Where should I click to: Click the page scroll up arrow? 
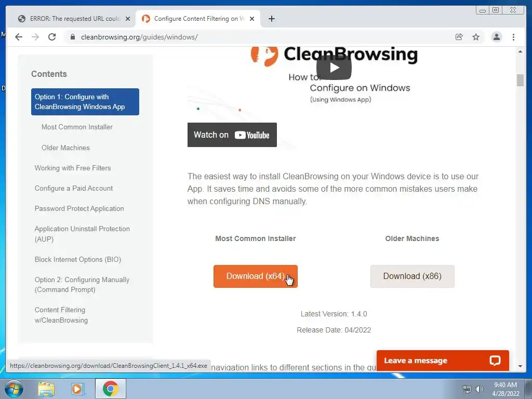(520, 51)
